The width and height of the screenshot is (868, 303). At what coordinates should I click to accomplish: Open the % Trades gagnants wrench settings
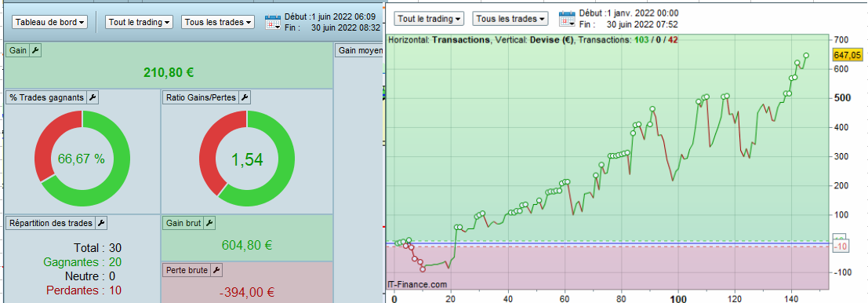pyautogui.click(x=93, y=97)
